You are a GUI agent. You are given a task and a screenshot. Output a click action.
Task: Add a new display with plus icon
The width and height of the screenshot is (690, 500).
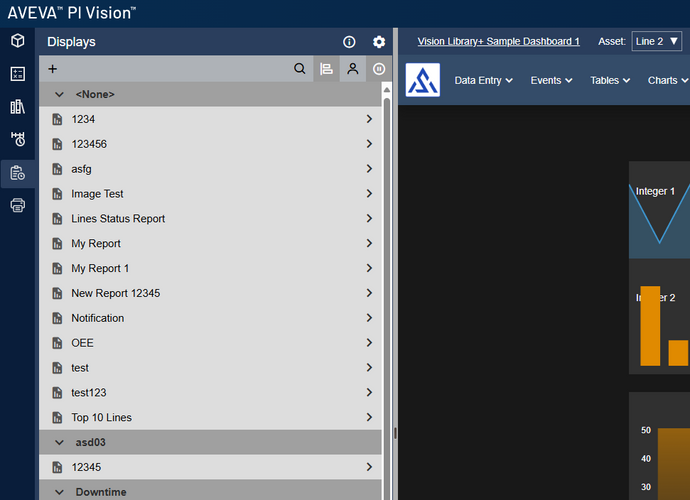[52, 69]
